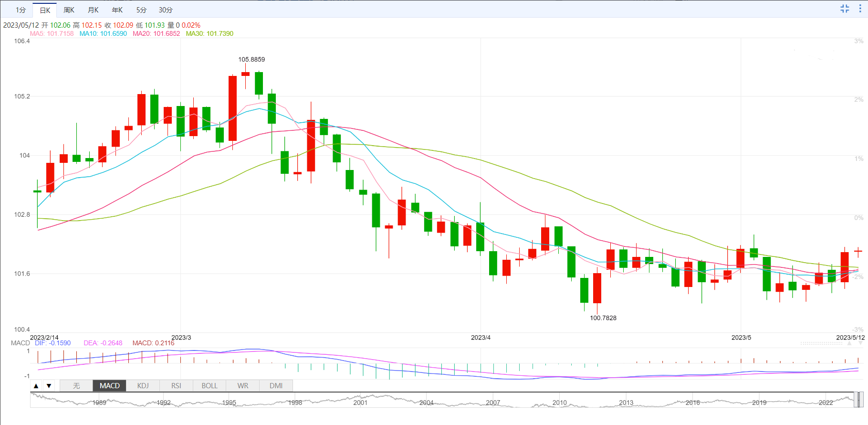Click the black down-arrow indicator button
The image size is (868, 425).
49,386
